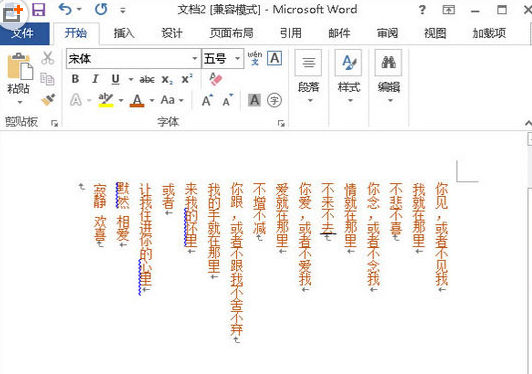Click the Redo repeat icon
532x374 pixels.
(101, 10)
